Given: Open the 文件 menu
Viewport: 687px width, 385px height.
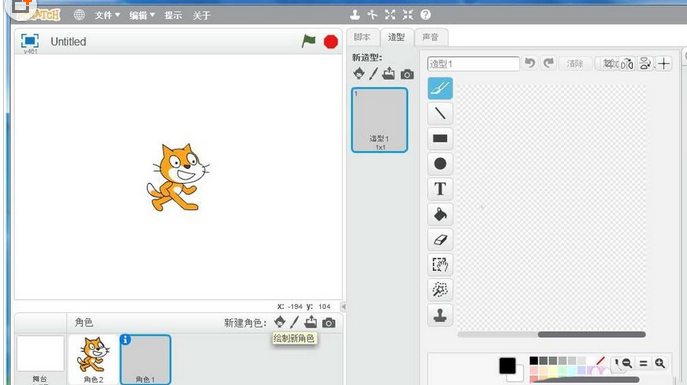Looking at the screenshot, I should pos(107,15).
